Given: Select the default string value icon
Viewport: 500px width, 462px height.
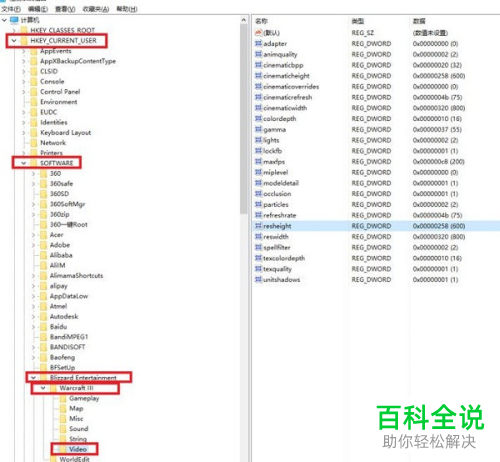Looking at the screenshot, I should (258, 33).
